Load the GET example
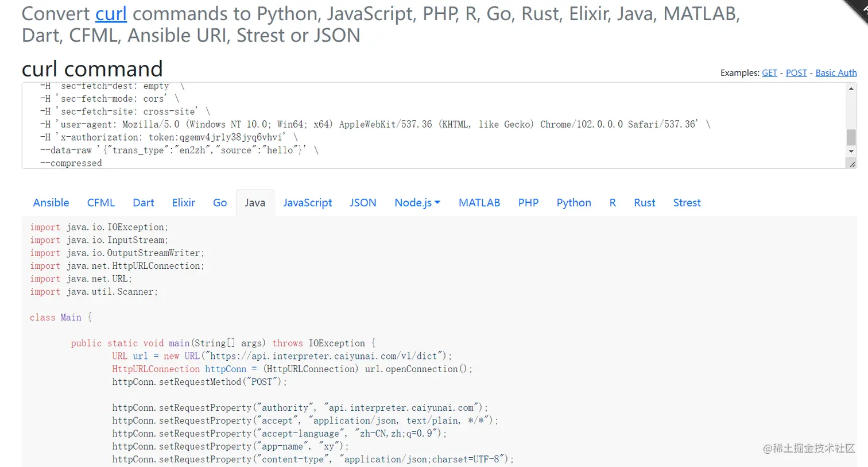This screenshot has width=868, height=467. [769, 73]
